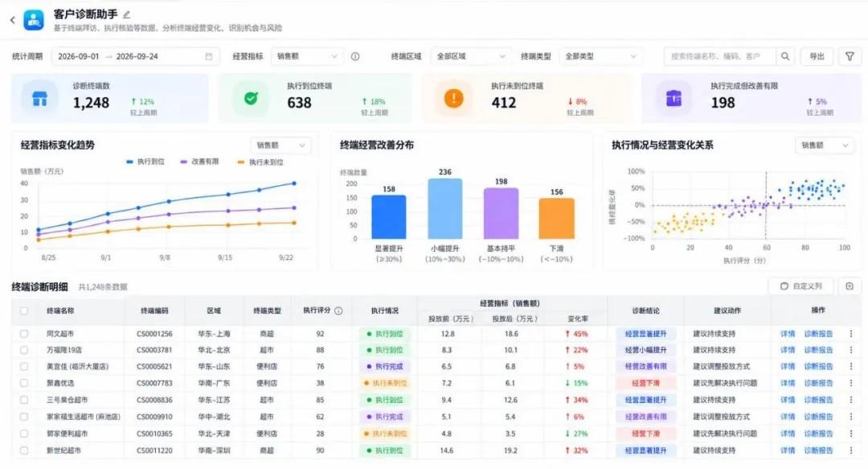Check the CS0009910 row checkbox
Screen dimensions: 868x469
tap(24, 417)
